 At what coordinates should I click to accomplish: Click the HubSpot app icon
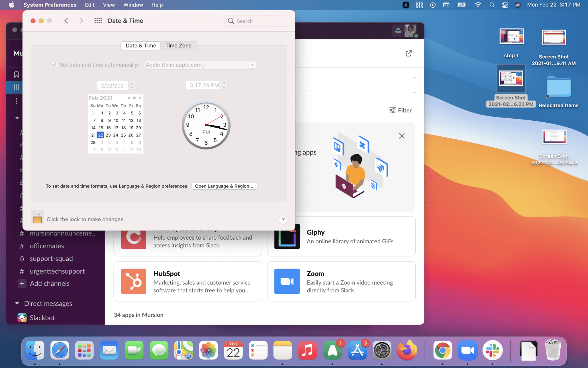click(134, 282)
